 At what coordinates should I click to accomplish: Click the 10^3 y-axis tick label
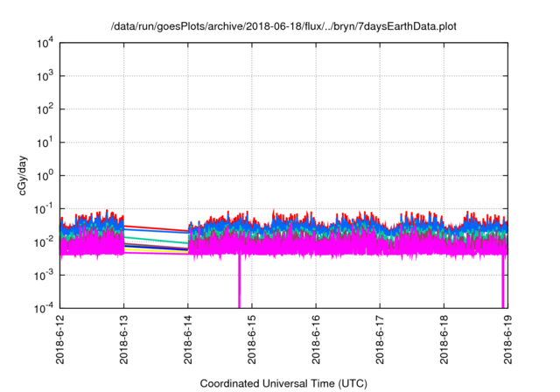coord(45,76)
